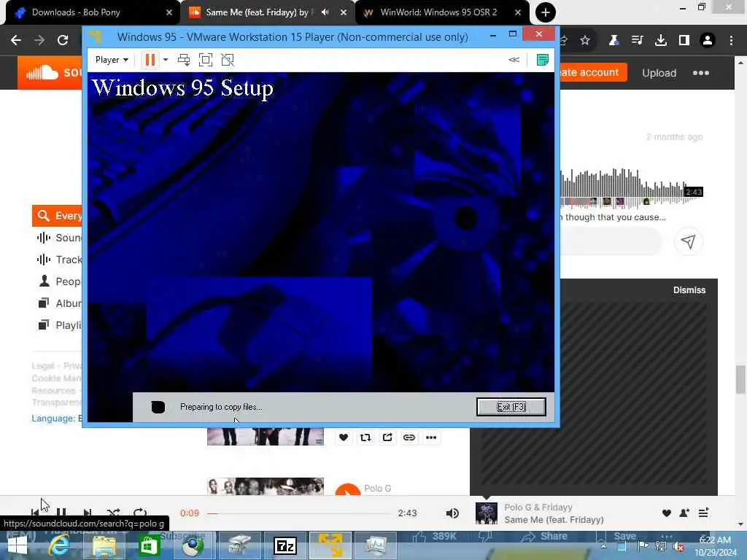Collapse VMware toolbar devices chevron

[514, 60]
